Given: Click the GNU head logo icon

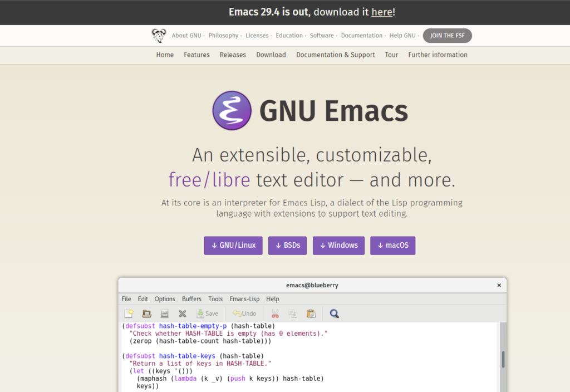Looking at the screenshot, I should [159, 36].
